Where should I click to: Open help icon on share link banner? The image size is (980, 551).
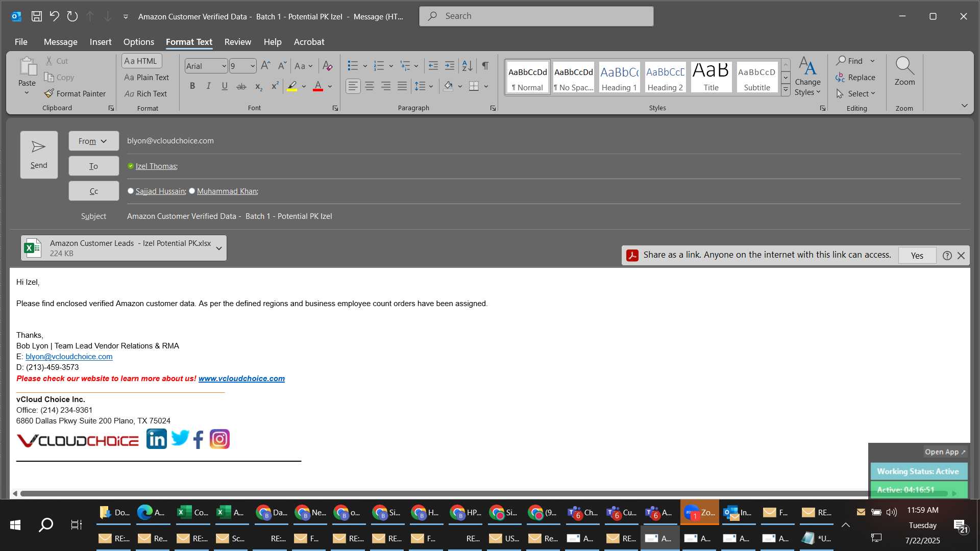[x=947, y=256]
